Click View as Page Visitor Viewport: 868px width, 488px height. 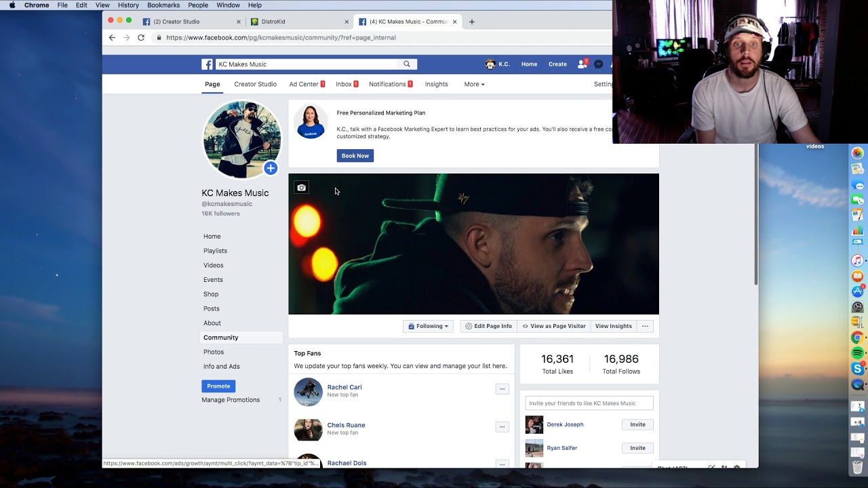click(x=554, y=326)
